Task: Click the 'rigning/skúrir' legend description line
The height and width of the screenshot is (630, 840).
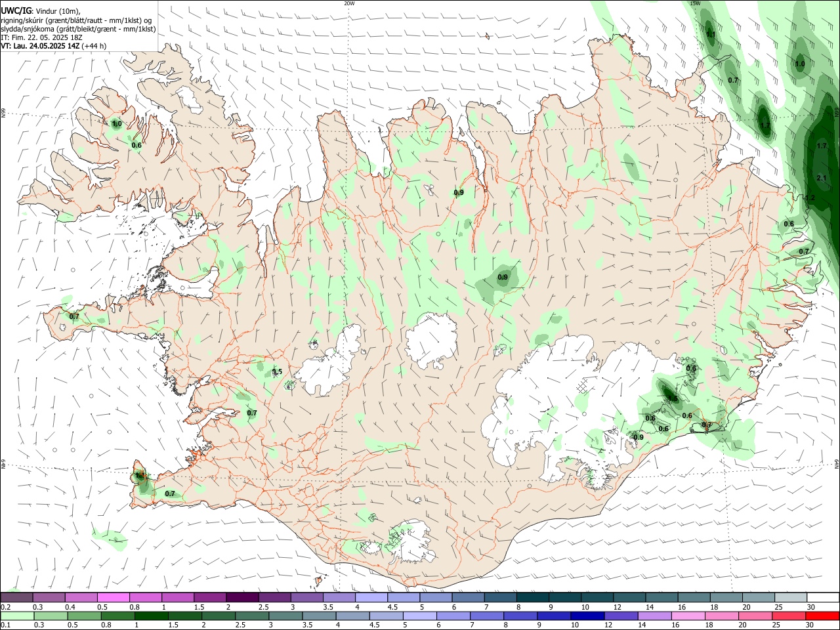Action: [x=76, y=20]
